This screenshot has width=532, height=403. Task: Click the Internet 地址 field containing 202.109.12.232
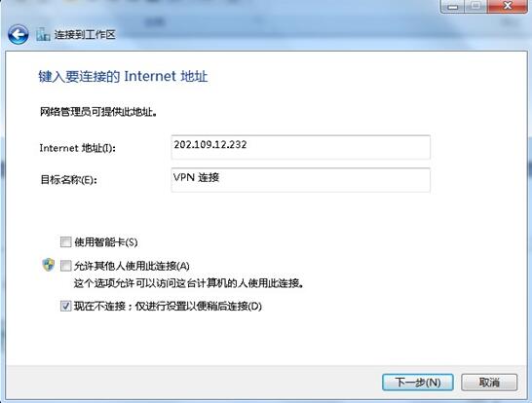[x=301, y=147]
